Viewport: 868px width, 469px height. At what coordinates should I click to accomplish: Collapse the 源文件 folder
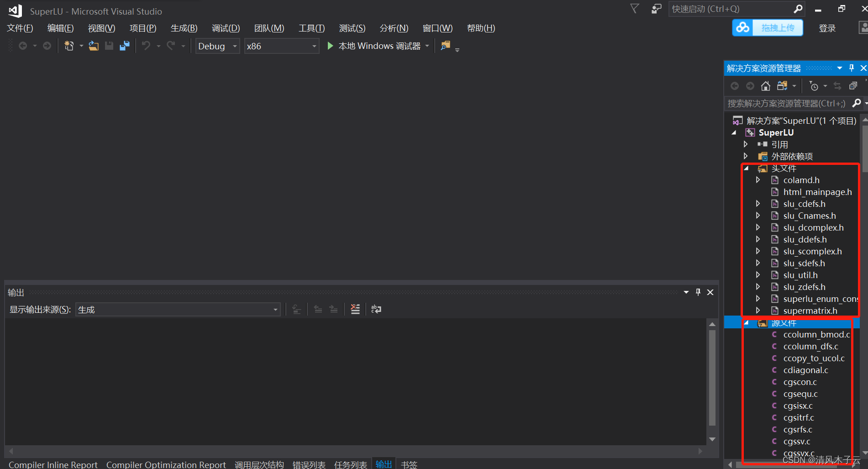(x=746, y=323)
